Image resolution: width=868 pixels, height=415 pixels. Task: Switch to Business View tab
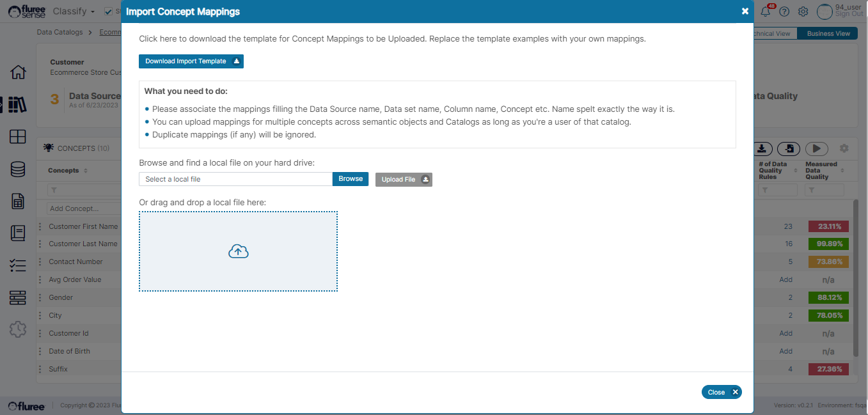(828, 33)
